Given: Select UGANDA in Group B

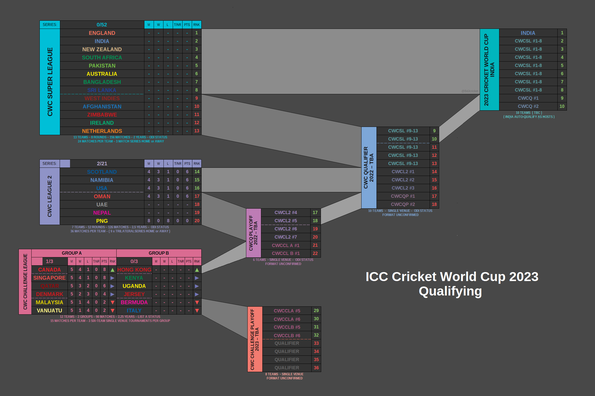Looking at the screenshot, I should pos(134,286).
